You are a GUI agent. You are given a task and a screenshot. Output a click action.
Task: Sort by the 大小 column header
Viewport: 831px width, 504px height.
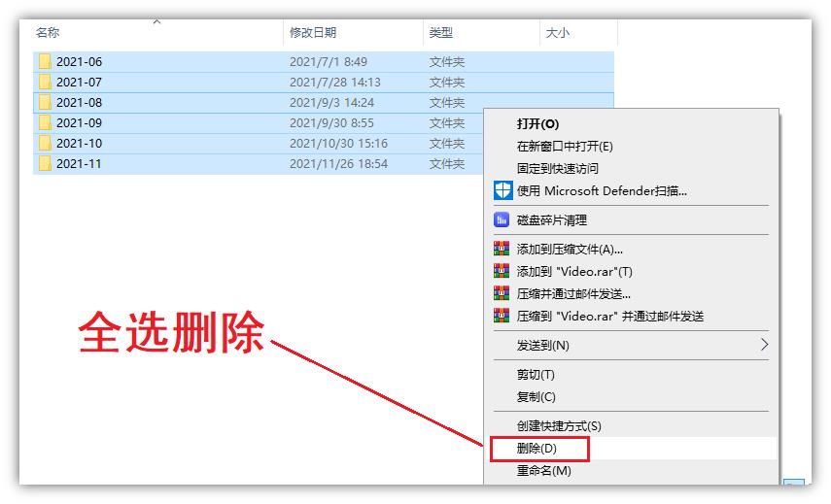pyautogui.click(x=558, y=33)
